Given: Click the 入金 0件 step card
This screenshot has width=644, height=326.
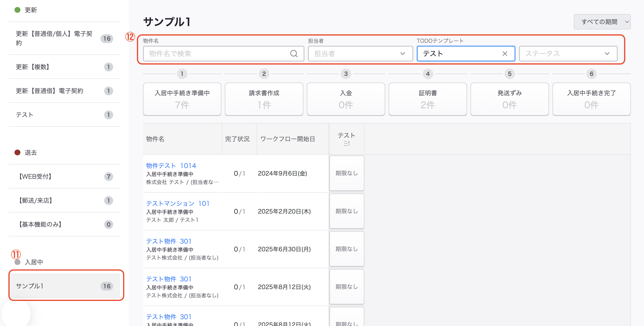Looking at the screenshot, I should pyautogui.click(x=346, y=99).
